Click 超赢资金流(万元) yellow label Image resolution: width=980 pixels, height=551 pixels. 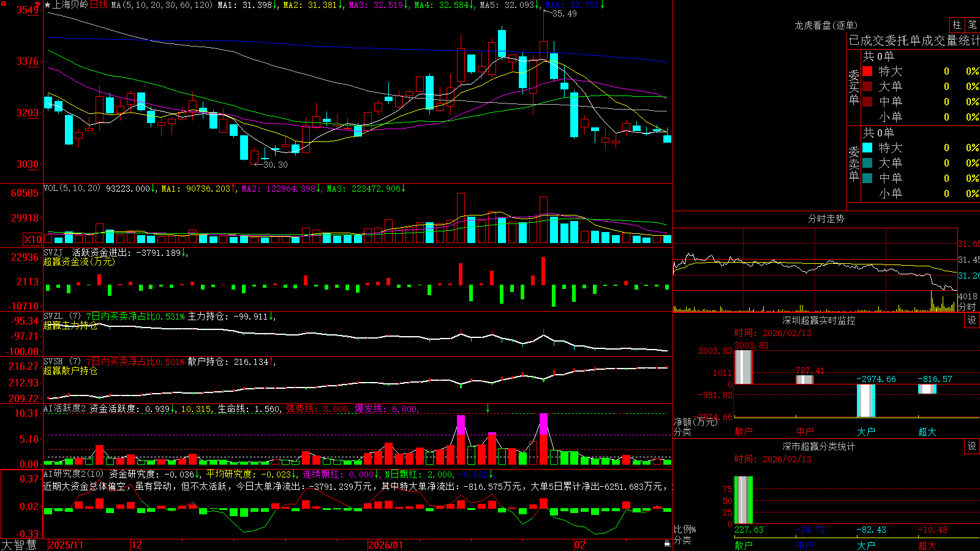coord(79,261)
